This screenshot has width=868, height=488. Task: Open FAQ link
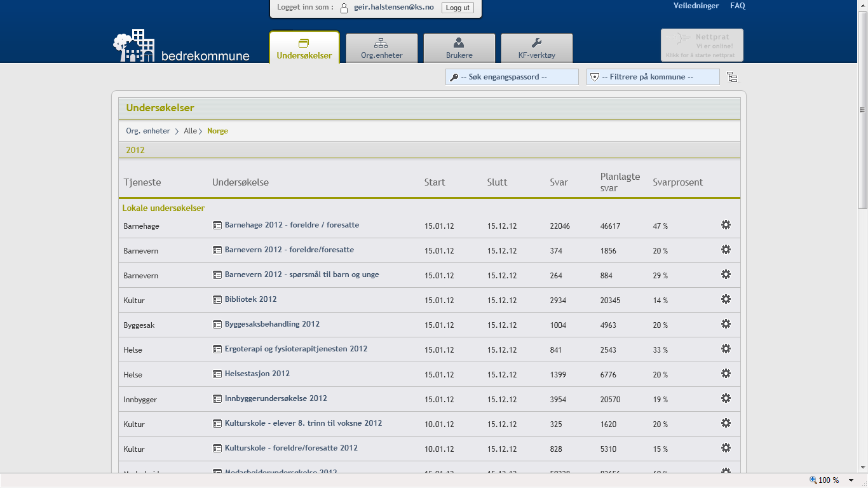[738, 6]
